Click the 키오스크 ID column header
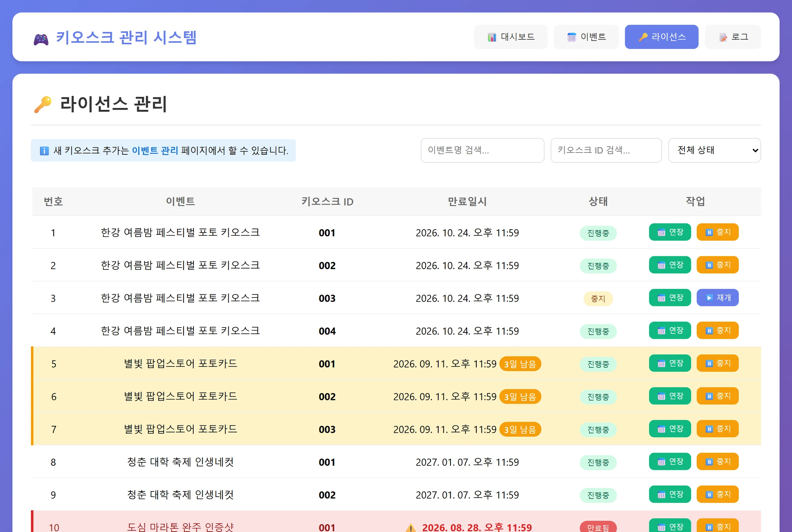Screen dimensions: 792x532 tap(327, 202)
